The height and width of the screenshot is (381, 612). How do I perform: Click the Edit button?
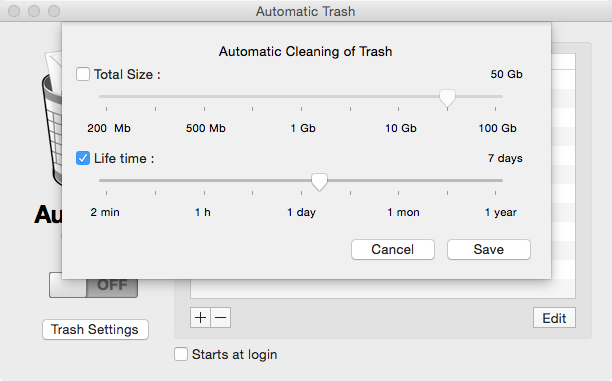[554, 318]
